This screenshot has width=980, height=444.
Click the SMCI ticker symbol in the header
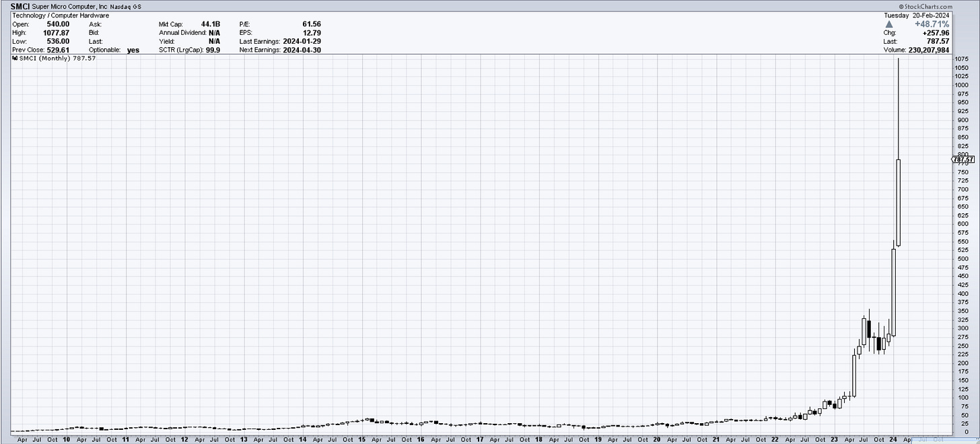point(20,6)
